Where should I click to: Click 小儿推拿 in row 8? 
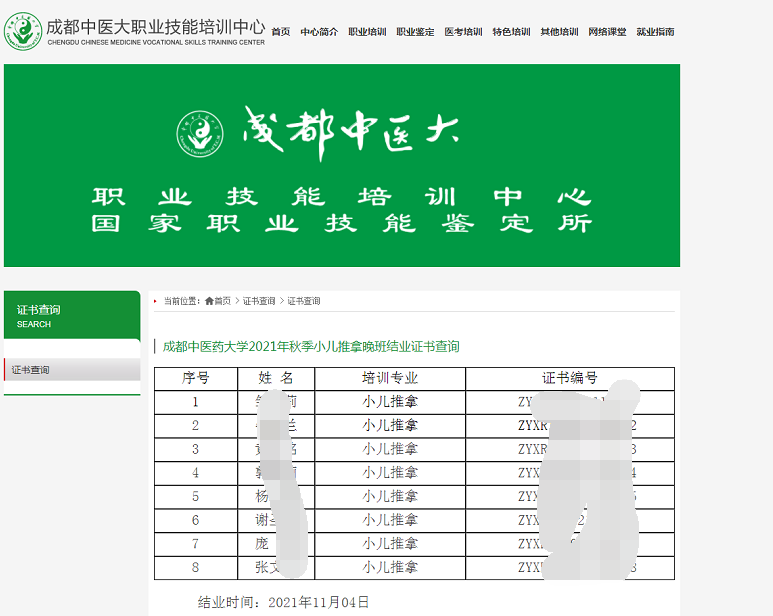click(390, 568)
